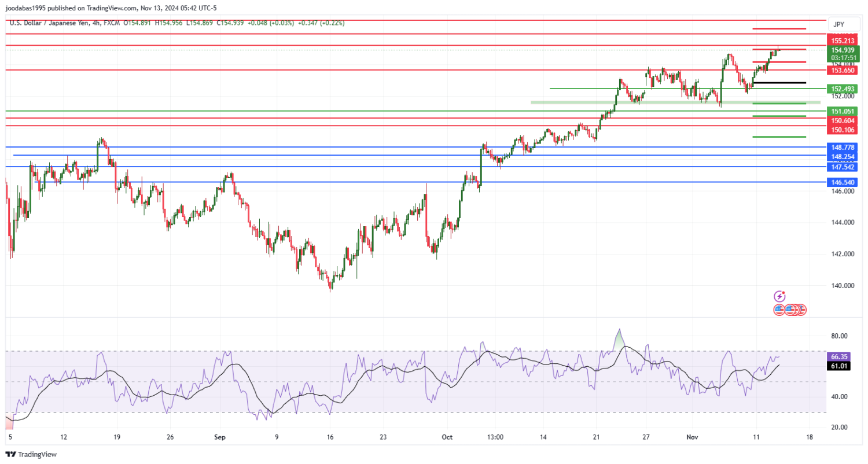
Task: Click the blue 146.540 price label
Action: 843,182
